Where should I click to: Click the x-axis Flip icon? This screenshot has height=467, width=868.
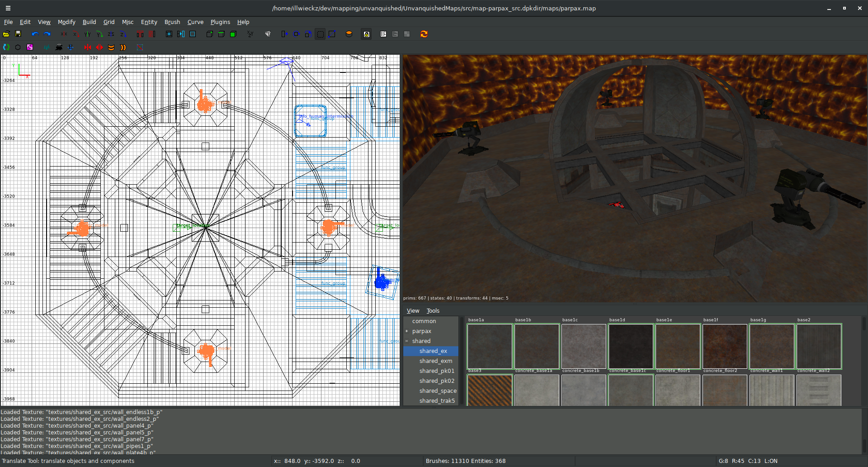point(64,34)
